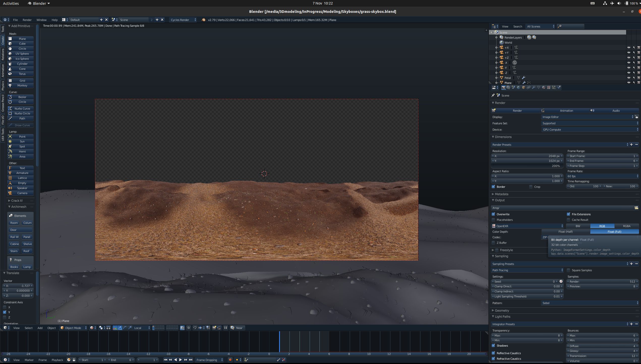
Task: Open the OpenEXR file format dropdown
Action: click(527, 226)
